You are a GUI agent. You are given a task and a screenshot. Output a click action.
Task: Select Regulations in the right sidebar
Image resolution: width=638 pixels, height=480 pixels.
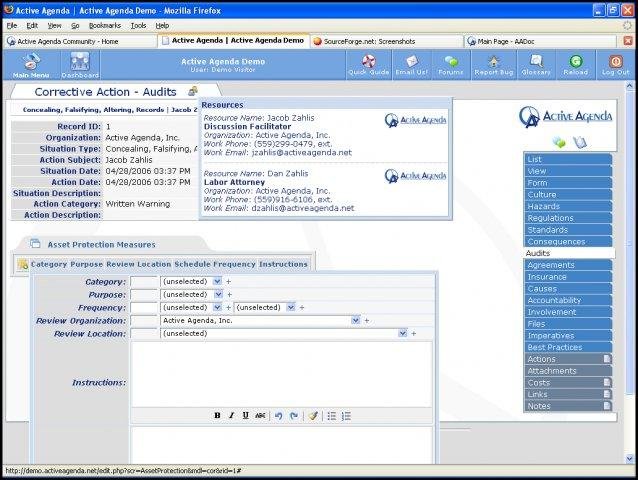click(x=568, y=218)
